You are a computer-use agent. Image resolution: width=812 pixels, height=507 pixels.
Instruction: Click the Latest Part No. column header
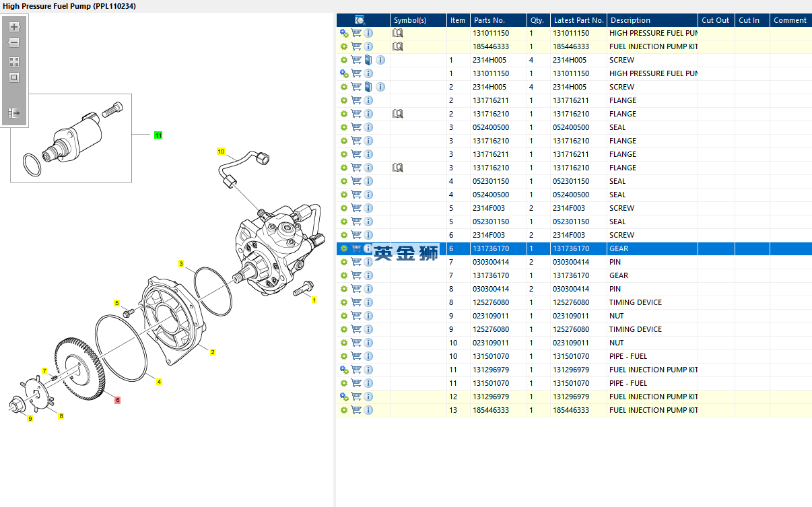[x=578, y=20]
